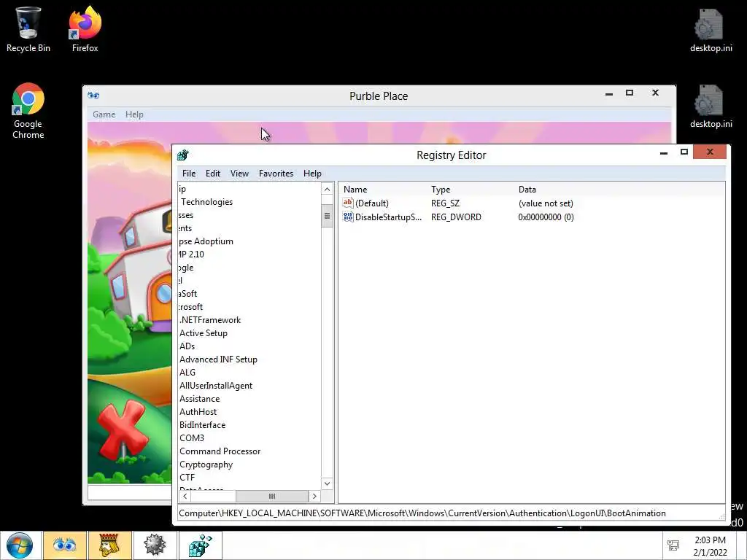The width and height of the screenshot is (747, 560).
Task: Close the Registry Editor window
Action: [x=710, y=152]
